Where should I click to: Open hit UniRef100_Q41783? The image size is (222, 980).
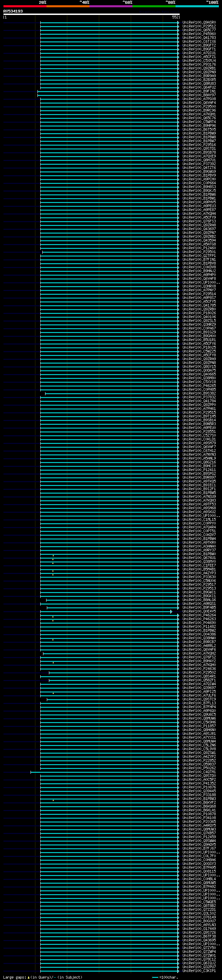click(x=199, y=38)
